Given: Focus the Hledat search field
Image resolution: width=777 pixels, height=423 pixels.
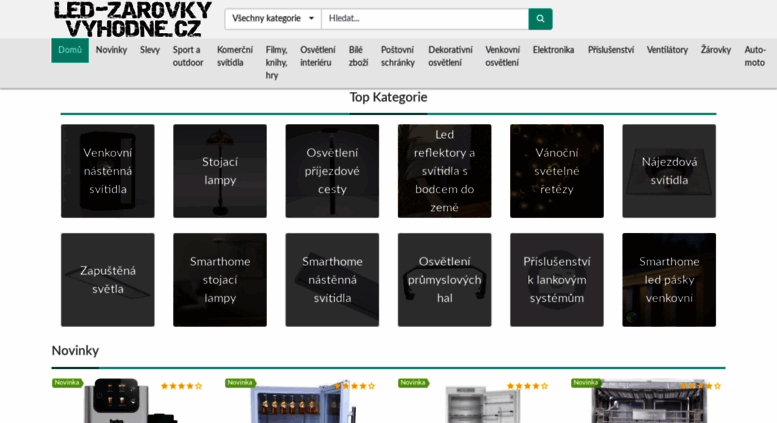Looking at the screenshot, I should (x=425, y=19).
